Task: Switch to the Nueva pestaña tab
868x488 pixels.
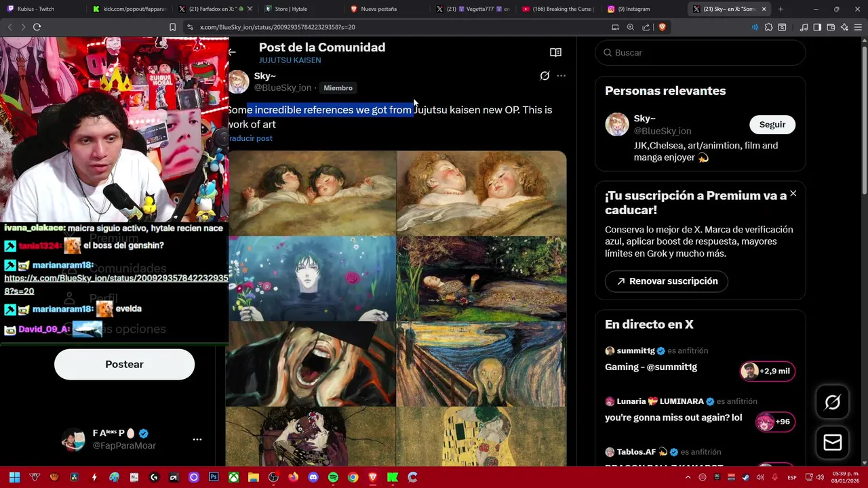Action: pyautogui.click(x=387, y=9)
